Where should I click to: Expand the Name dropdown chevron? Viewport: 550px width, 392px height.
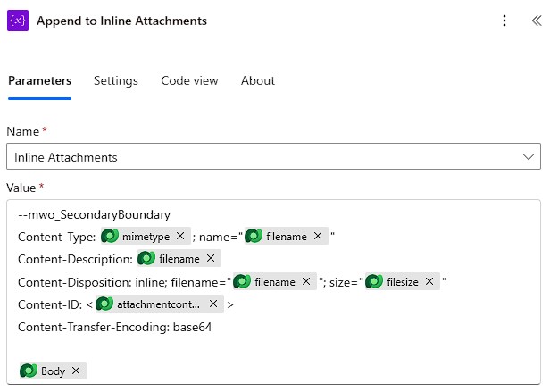(x=529, y=157)
